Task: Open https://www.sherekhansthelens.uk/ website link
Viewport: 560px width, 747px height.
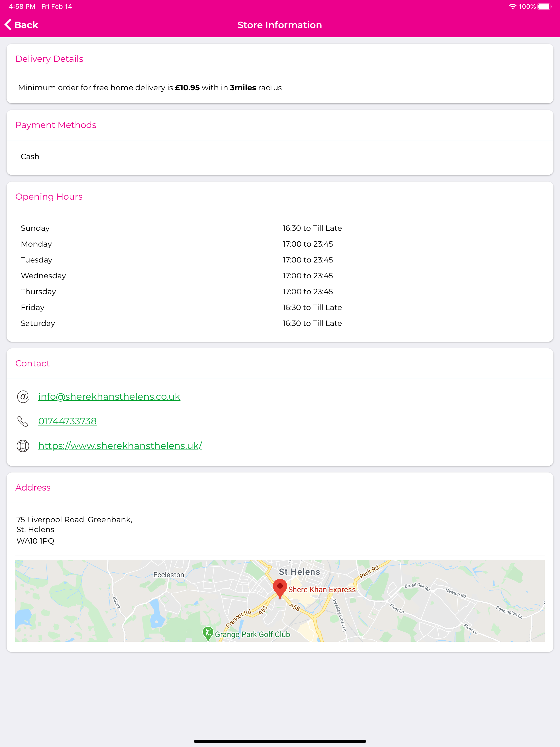Action: click(x=120, y=446)
